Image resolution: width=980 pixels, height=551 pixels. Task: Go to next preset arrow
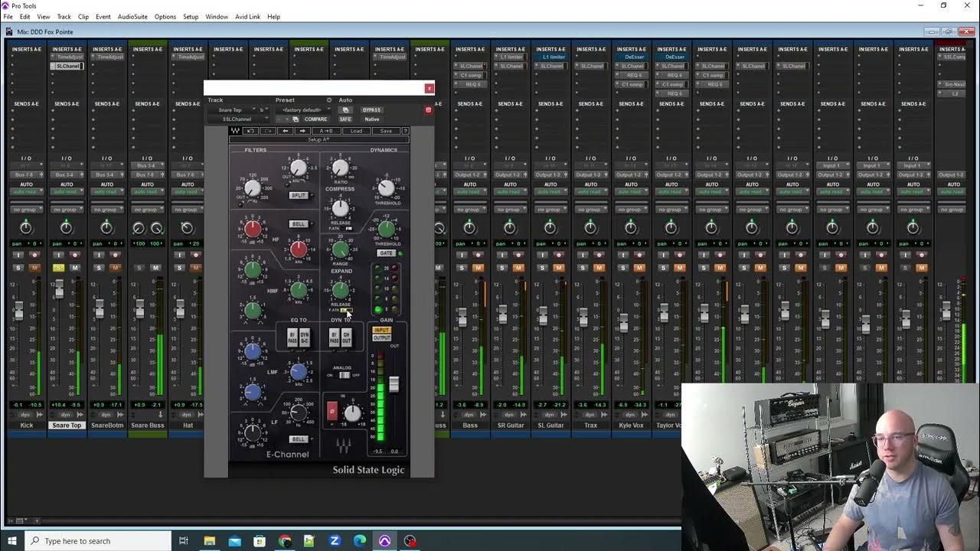pos(302,131)
